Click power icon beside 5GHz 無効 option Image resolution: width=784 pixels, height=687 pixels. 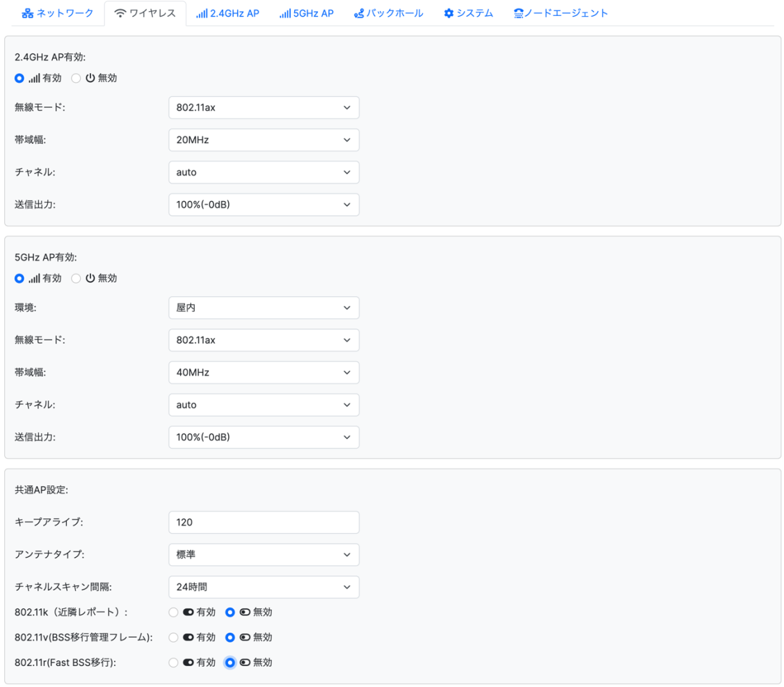[x=90, y=278]
